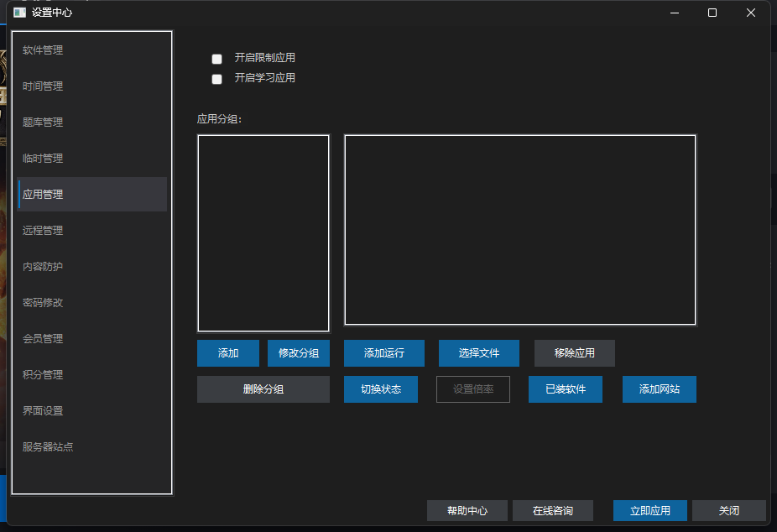
Task: Minimize the 设置中心 window
Action: (x=675, y=13)
